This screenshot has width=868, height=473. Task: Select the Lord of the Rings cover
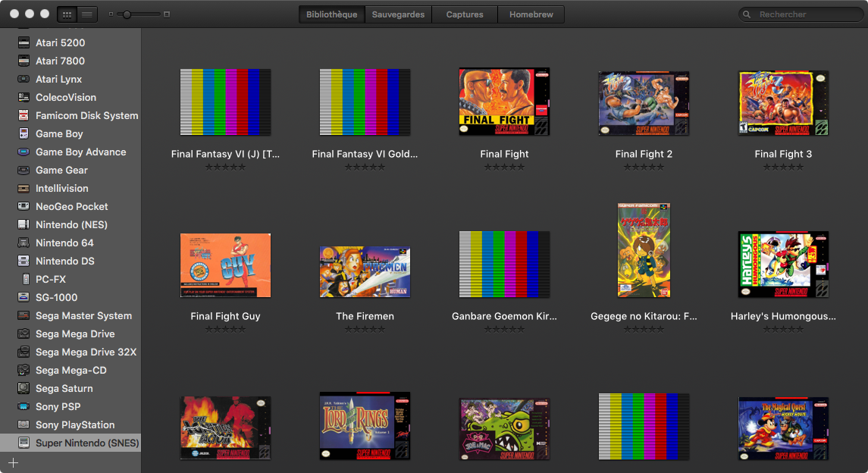click(x=365, y=426)
